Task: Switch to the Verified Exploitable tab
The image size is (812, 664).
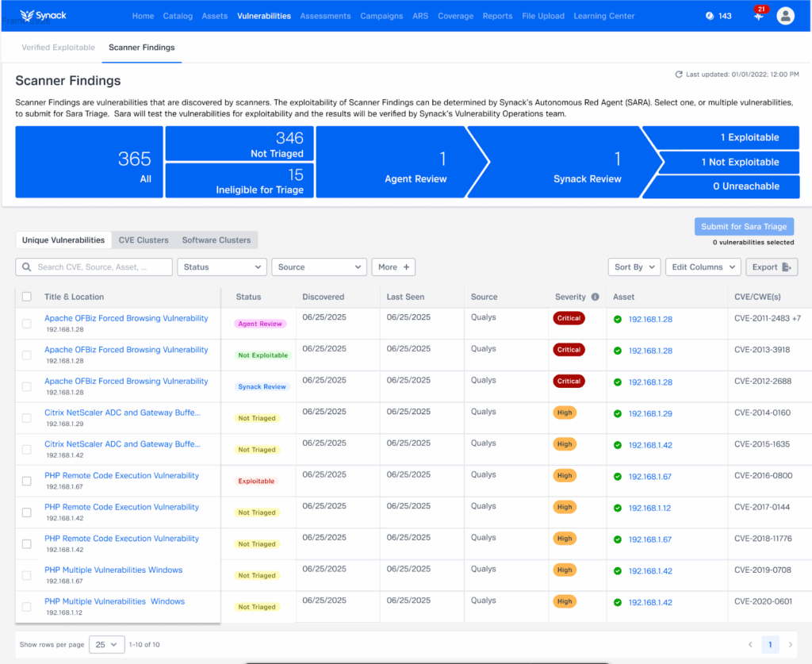Action: 58,48
